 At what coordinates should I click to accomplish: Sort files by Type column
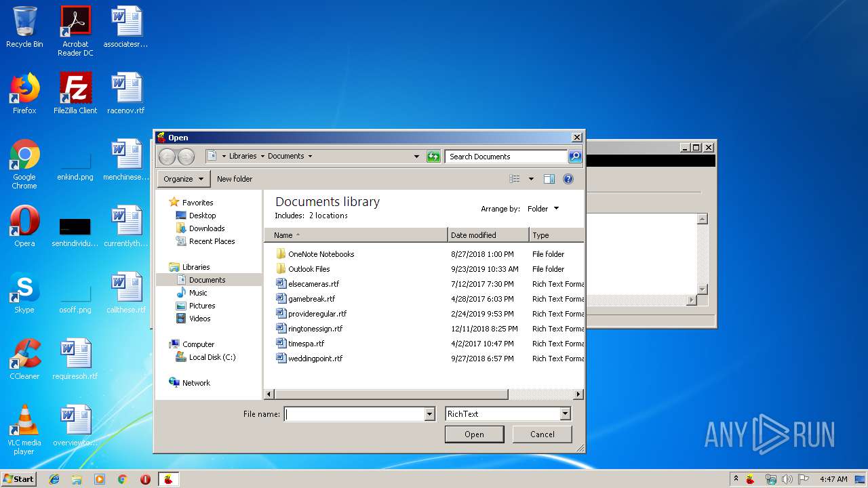pyautogui.click(x=556, y=235)
